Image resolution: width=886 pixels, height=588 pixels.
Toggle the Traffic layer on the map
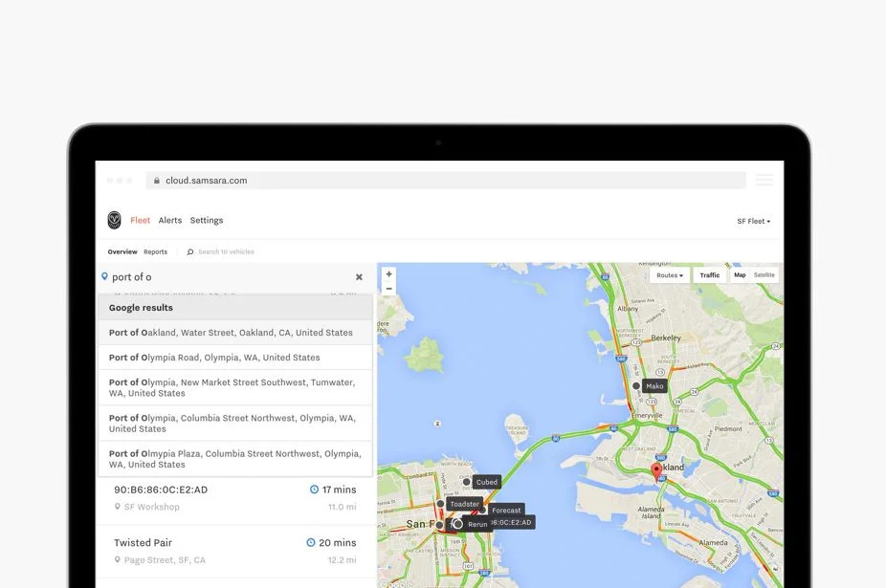[710, 275]
